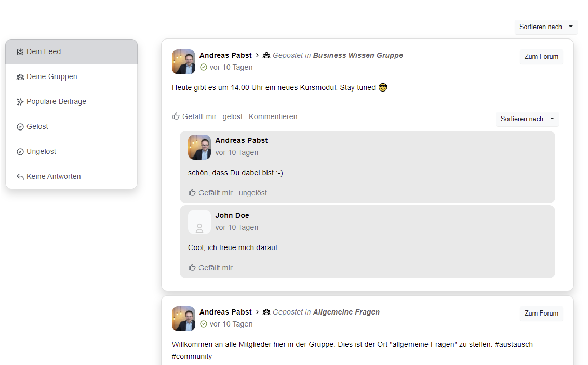The height and width of the screenshot is (365, 588).
Task: Open the top 'Sortieren nach...' dropdown
Action: (546, 27)
